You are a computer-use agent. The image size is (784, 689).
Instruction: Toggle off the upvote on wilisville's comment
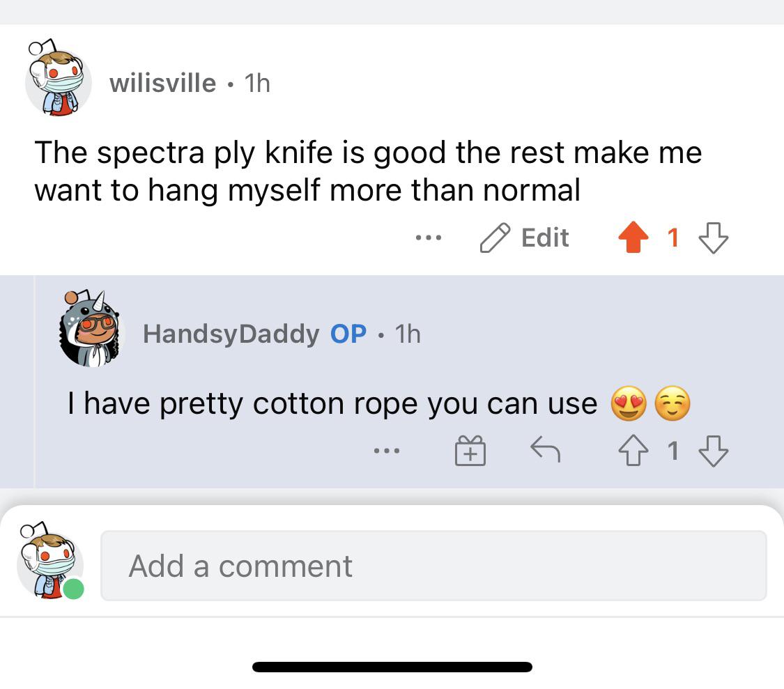pos(633,237)
